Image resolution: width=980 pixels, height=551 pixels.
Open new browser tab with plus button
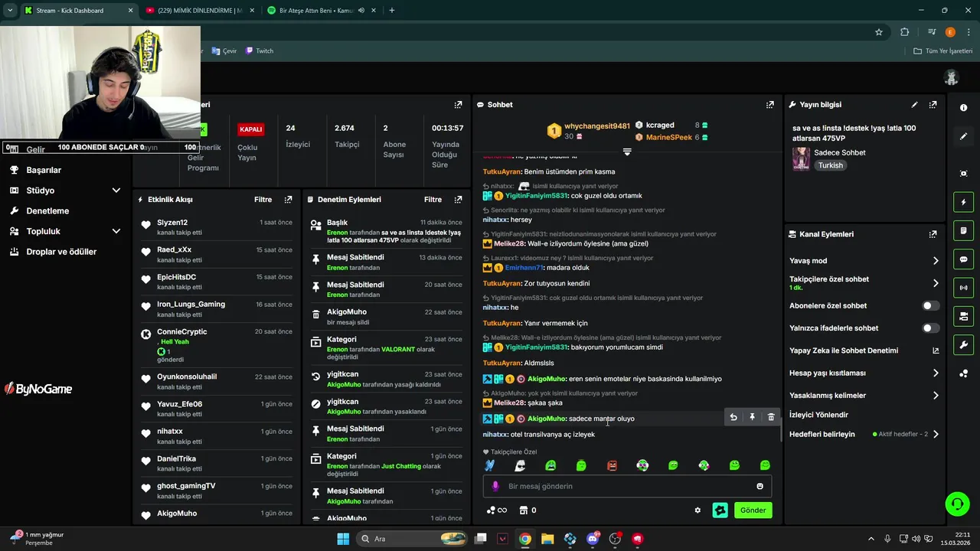392,11
